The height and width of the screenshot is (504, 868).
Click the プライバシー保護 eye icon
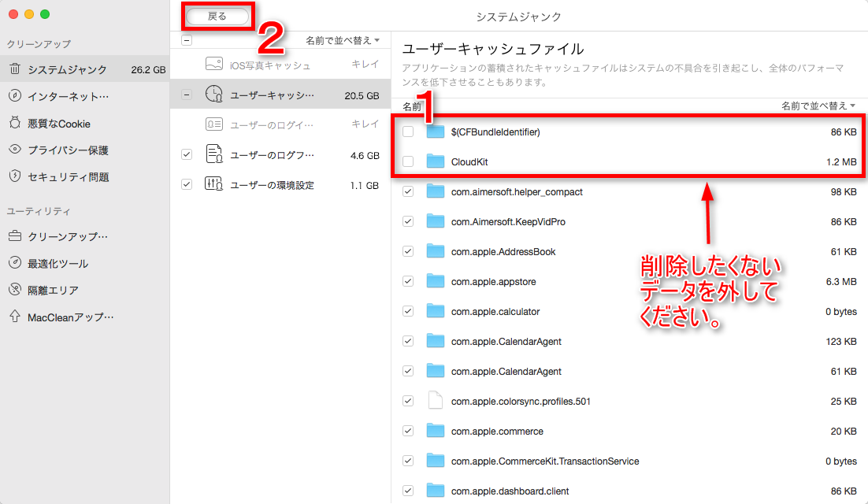[x=15, y=150]
